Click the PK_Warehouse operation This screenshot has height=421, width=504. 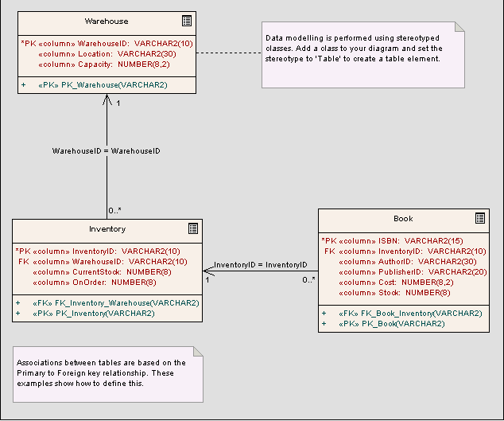click(102, 84)
